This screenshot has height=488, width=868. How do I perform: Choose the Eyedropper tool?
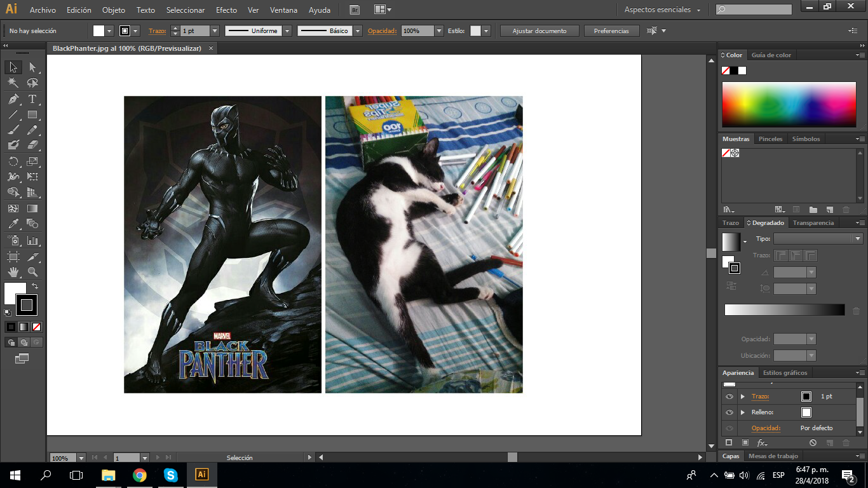click(13, 224)
